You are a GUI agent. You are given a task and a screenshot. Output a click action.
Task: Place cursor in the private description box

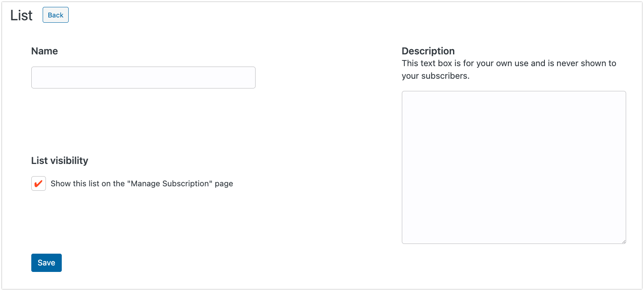514,167
